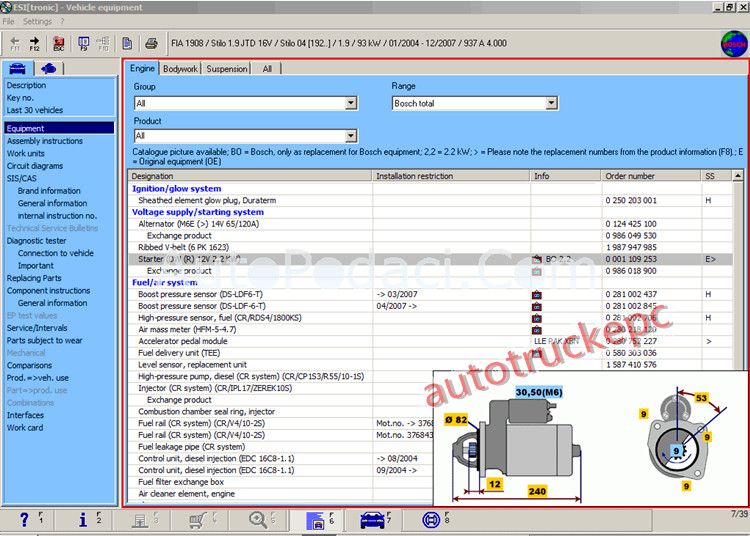The height and width of the screenshot is (536, 750).
Task: Switch to the Engine tab
Action: [143, 68]
